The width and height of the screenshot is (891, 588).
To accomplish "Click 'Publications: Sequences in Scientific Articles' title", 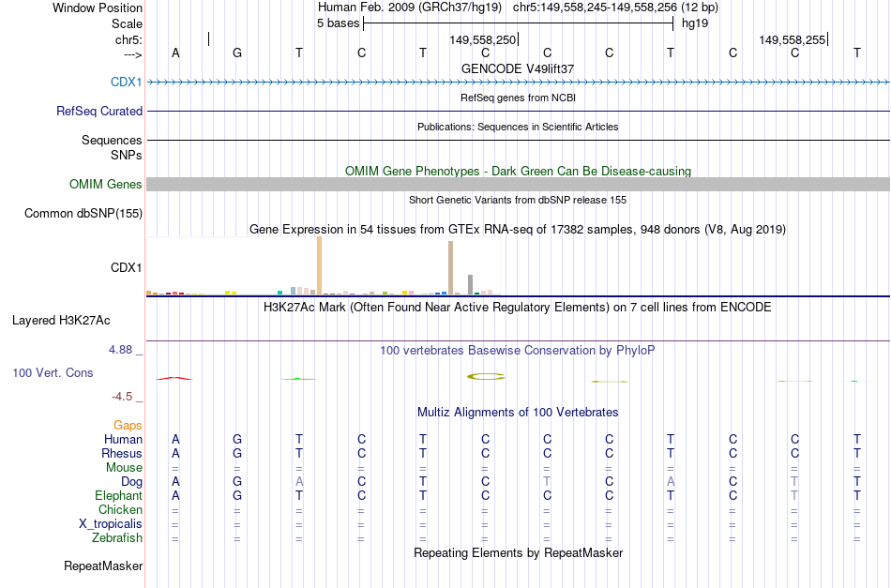I will 518,127.
